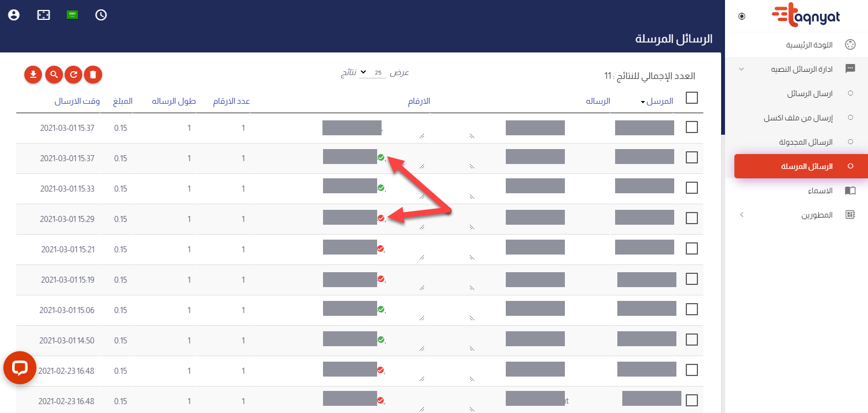Click the dashboard palette icon
This screenshot has height=413, width=868.
click(850, 45)
